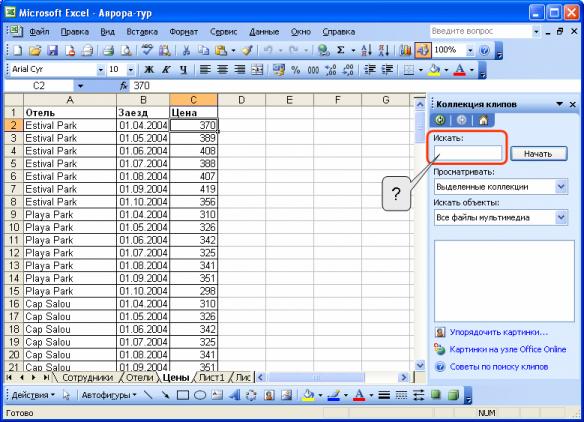Insert WordArt from Drawing toolbar
This screenshot has width=584, height=422.
pos(234,395)
